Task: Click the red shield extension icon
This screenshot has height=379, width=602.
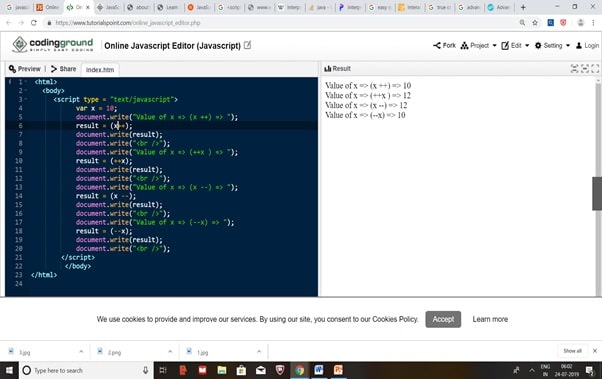Action: coord(563,23)
